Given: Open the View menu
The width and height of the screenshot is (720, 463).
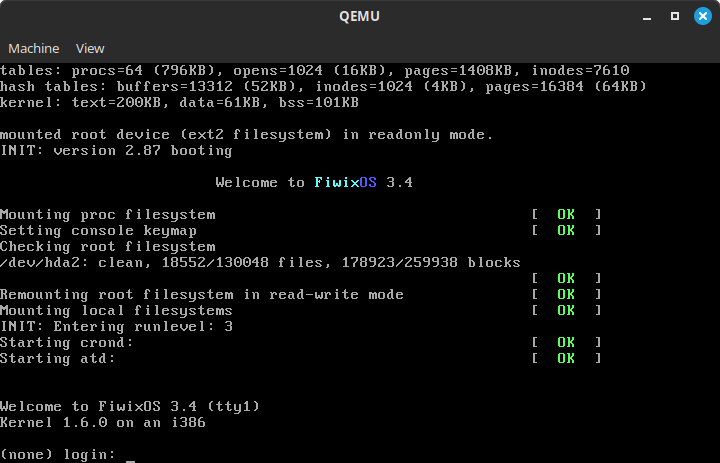Looking at the screenshot, I should 90,48.
